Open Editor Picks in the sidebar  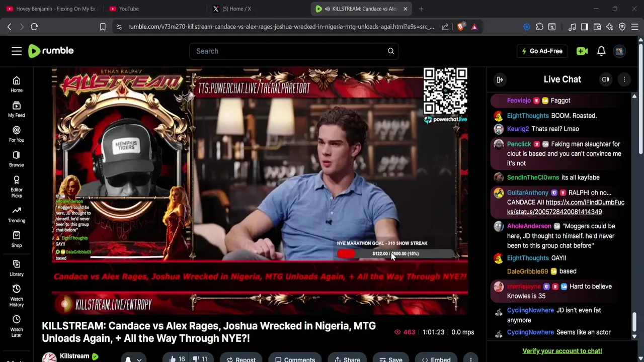tap(17, 187)
